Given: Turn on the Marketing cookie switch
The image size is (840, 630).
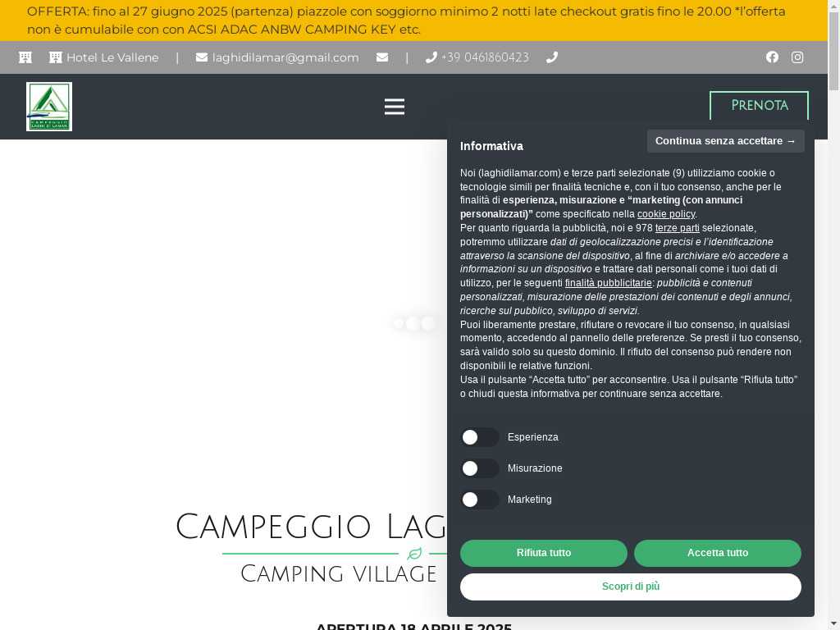Looking at the screenshot, I should [x=479, y=500].
